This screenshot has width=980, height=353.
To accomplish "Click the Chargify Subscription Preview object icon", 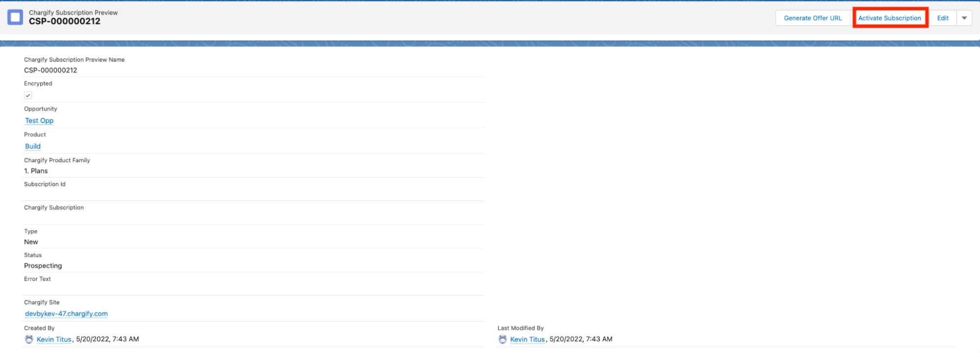I will point(15,18).
